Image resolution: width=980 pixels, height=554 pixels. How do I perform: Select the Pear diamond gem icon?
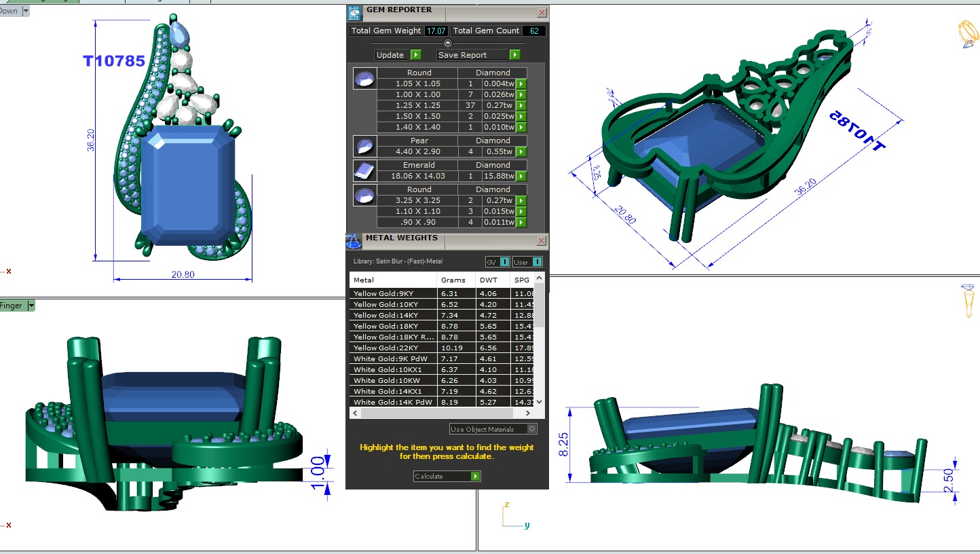(364, 146)
